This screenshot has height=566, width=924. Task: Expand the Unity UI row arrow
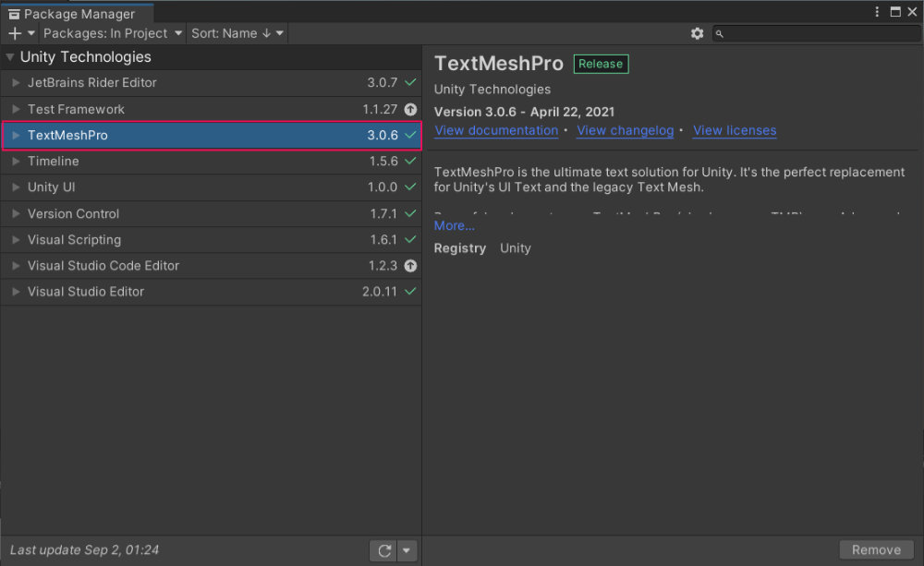pyautogui.click(x=16, y=187)
